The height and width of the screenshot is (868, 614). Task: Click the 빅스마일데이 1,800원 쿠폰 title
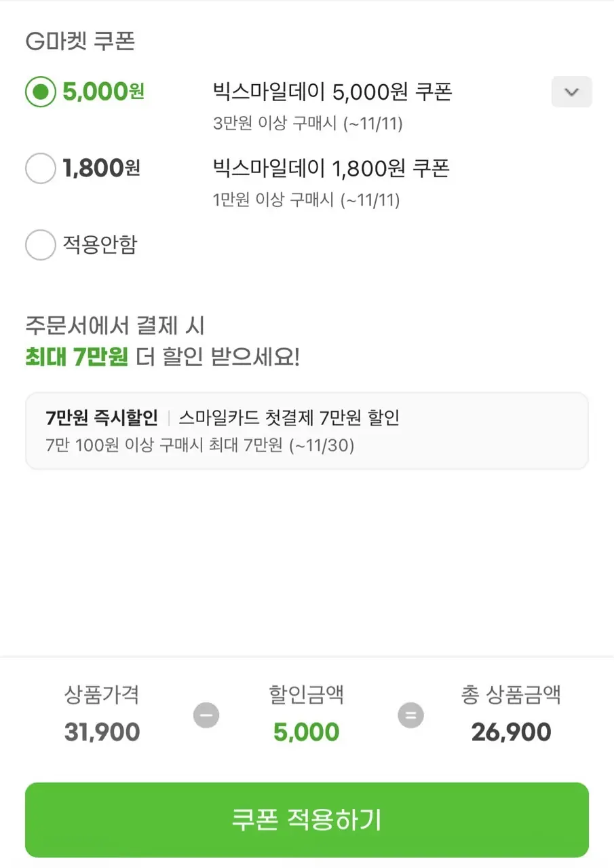coord(331,168)
